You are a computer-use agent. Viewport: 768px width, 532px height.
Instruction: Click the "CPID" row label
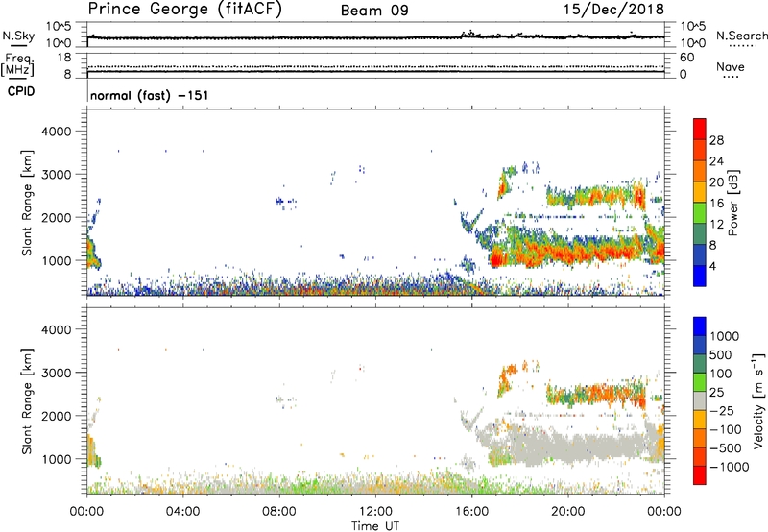point(21,91)
